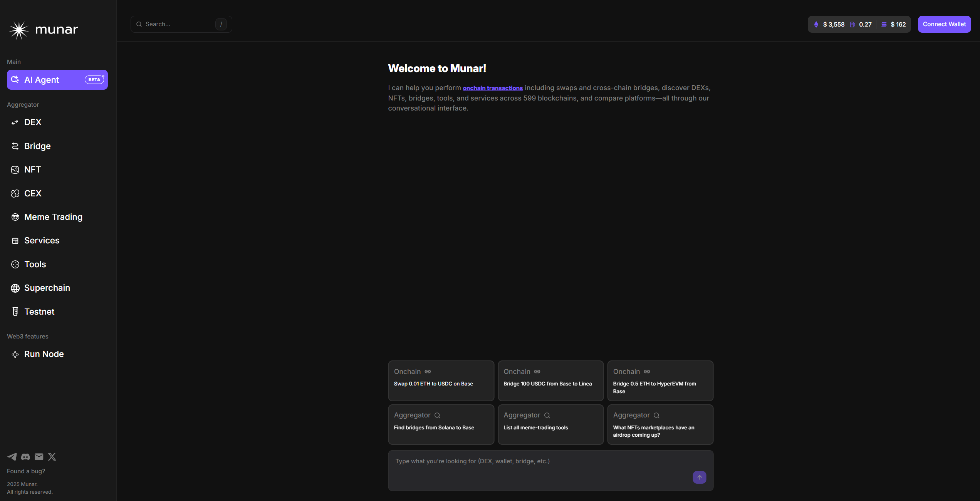Select Find bridges from Solana to Base
Viewport: 980px width, 501px height.
[441, 424]
